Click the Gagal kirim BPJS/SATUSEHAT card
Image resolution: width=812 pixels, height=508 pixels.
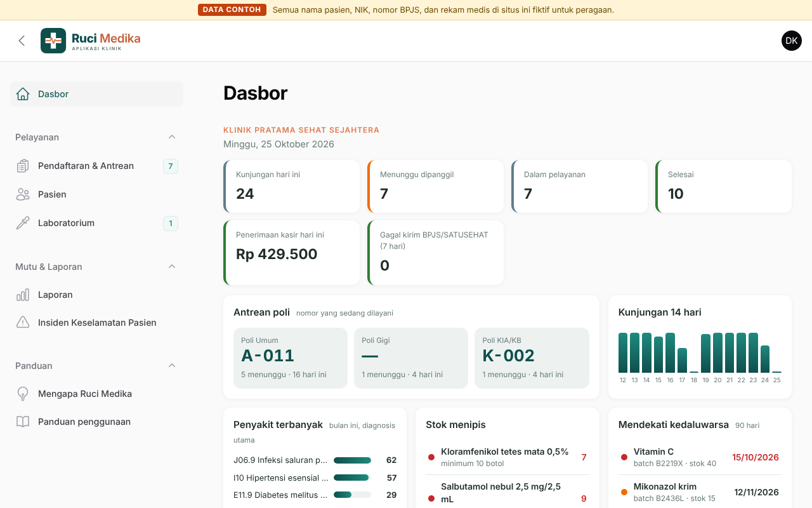click(436, 253)
